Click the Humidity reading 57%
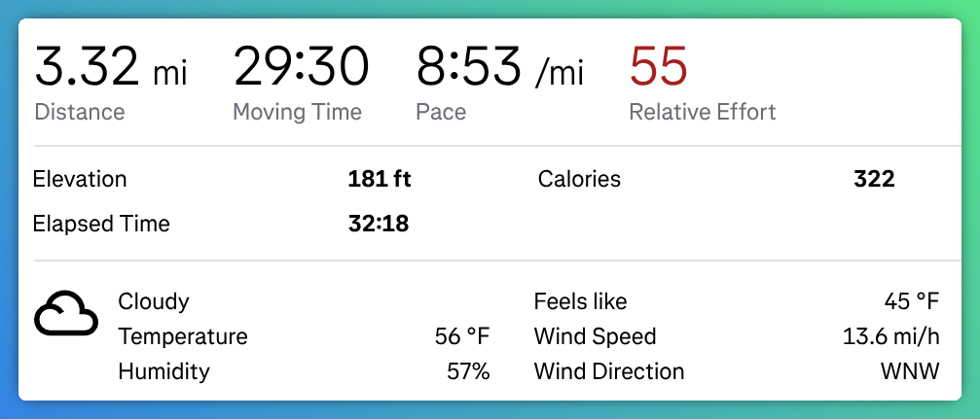 pos(468,371)
